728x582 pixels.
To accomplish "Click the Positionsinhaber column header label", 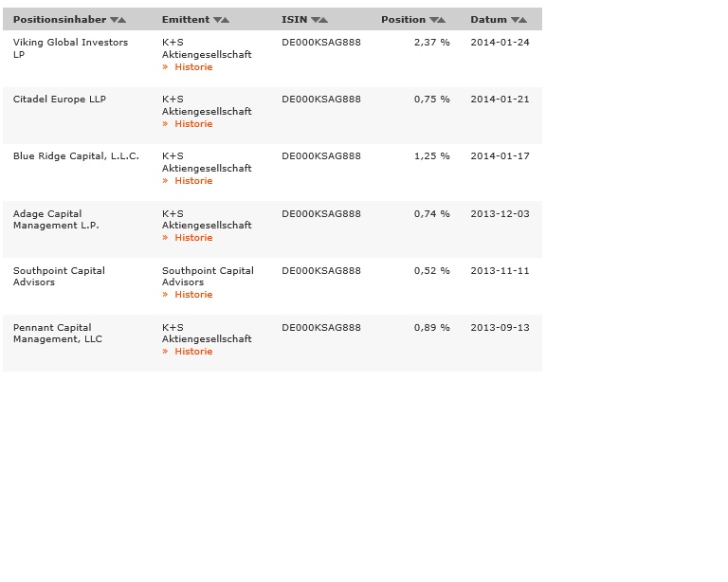I will (60, 20).
